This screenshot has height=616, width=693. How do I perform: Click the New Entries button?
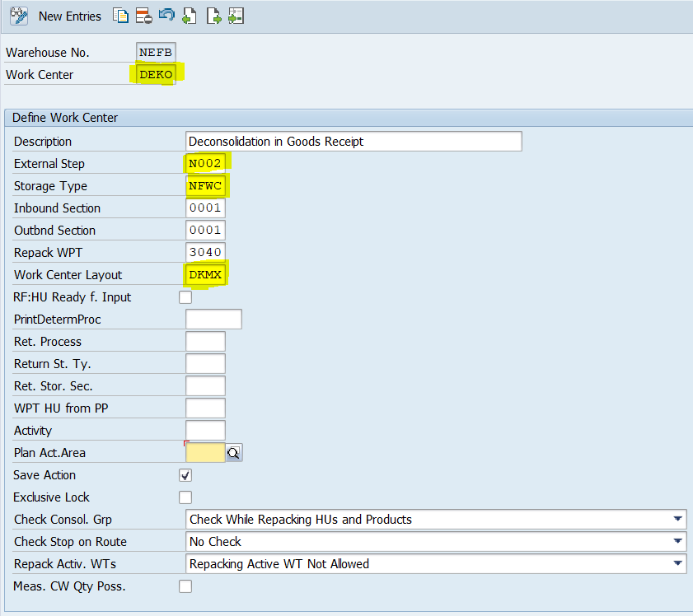pyautogui.click(x=70, y=16)
